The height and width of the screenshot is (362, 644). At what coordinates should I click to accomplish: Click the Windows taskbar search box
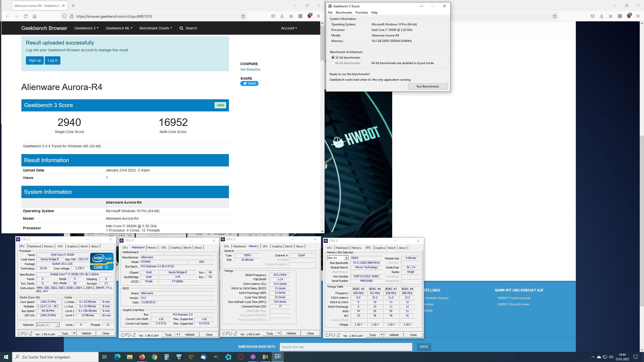click(x=55, y=357)
